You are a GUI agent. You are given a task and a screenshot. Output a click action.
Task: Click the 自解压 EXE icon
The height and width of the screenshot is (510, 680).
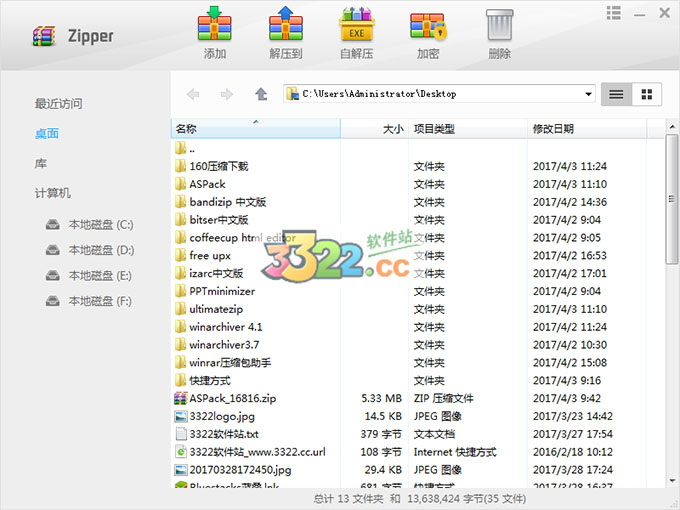tap(356, 24)
